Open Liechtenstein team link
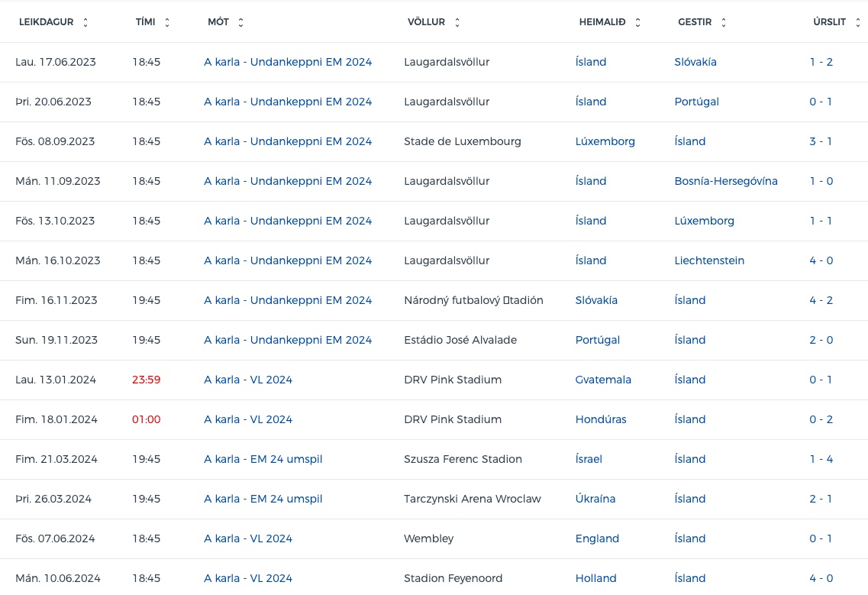Screen dimensions: 868x595 [x=709, y=260]
